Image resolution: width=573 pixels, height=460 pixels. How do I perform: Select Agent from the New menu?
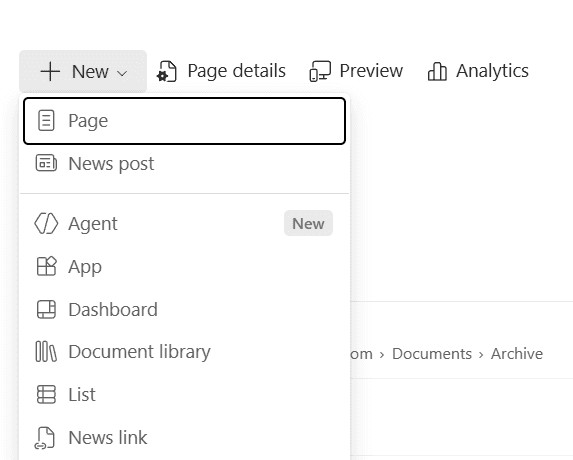tap(185, 223)
